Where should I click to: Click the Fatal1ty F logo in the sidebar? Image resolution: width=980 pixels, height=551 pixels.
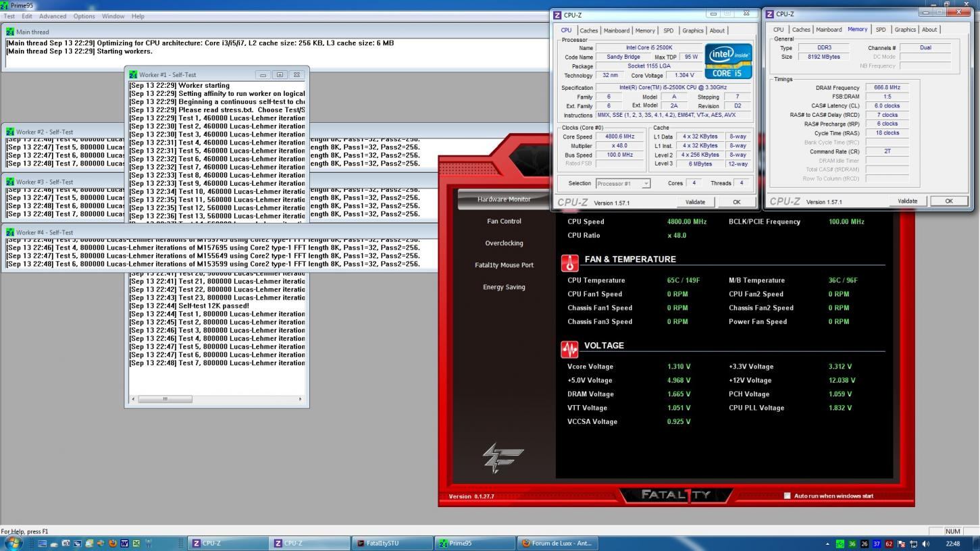click(503, 458)
